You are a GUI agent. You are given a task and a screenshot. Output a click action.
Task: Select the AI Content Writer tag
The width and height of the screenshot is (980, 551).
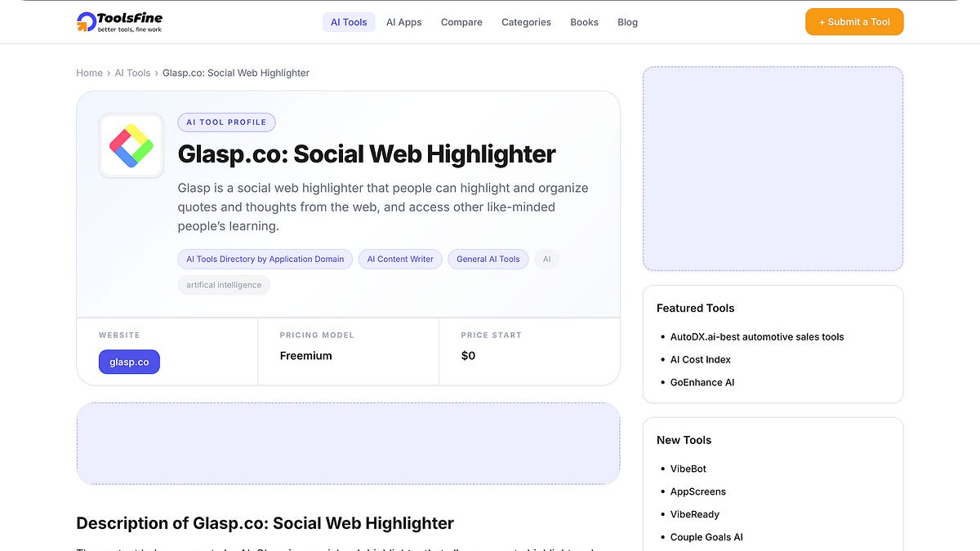click(400, 260)
